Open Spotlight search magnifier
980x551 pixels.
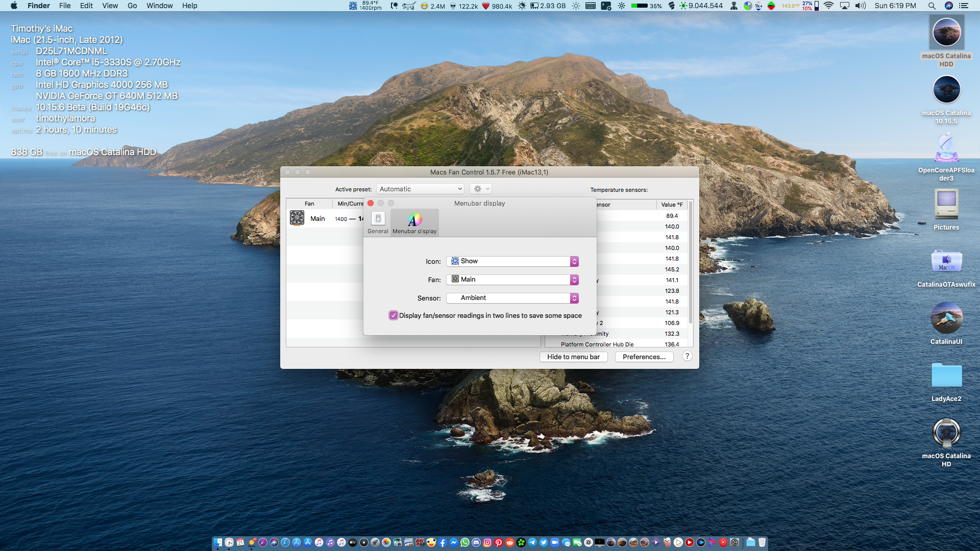932,6
